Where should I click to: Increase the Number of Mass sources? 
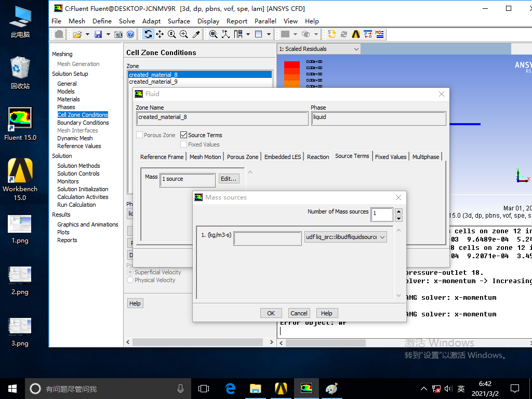(x=399, y=211)
